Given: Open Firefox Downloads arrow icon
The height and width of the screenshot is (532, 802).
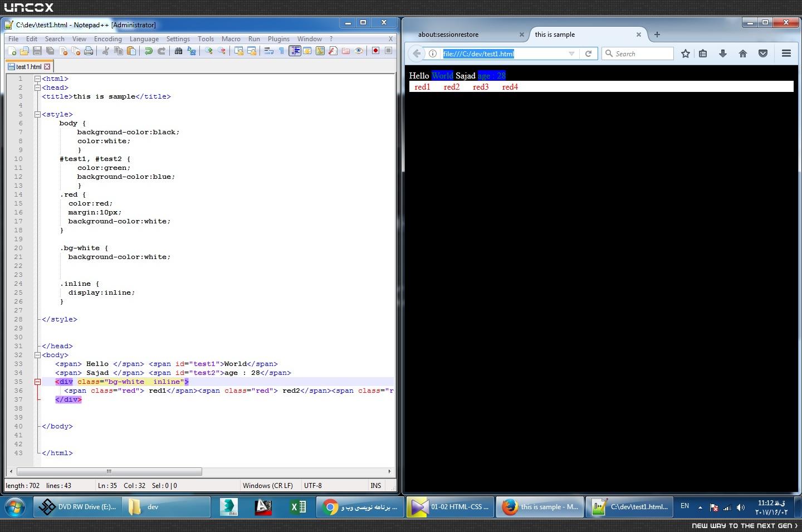Looking at the screenshot, I should tap(723, 53).
